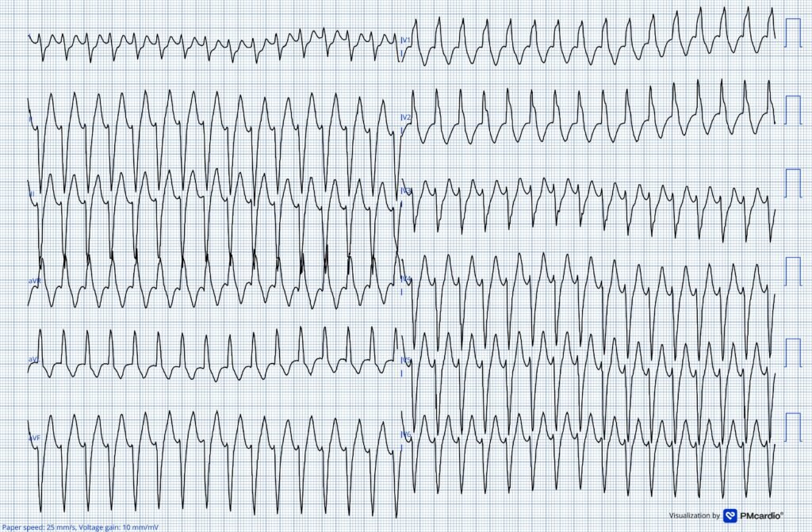812x532 pixels.
Task: Pick the V4 lead label
Action: (x=406, y=279)
